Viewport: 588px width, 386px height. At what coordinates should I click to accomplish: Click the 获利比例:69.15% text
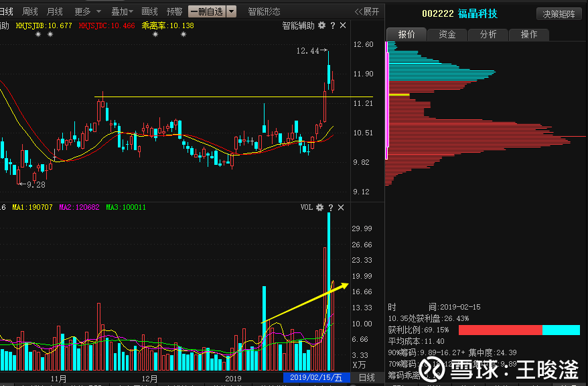pyautogui.click(x=419, y=330)
